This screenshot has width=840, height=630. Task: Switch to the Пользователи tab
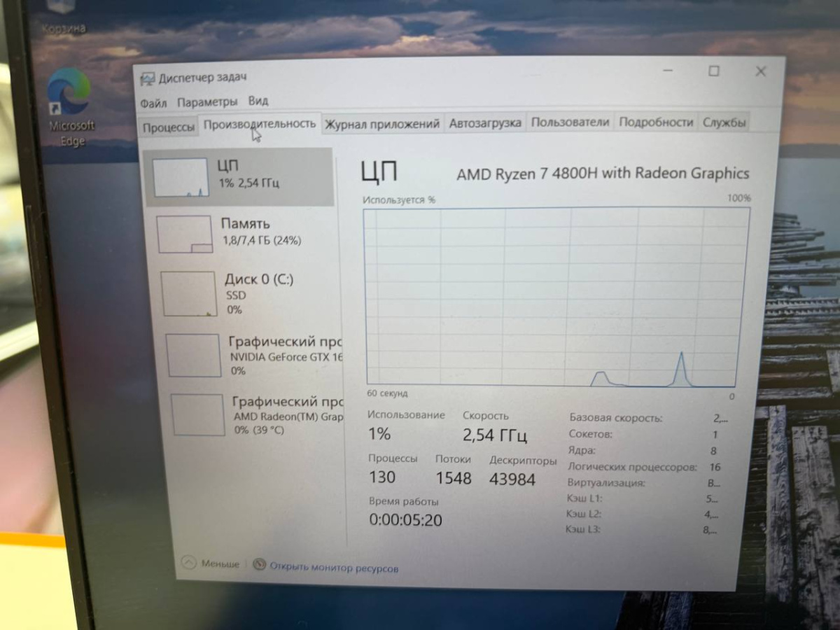click(x=570, y=122)
